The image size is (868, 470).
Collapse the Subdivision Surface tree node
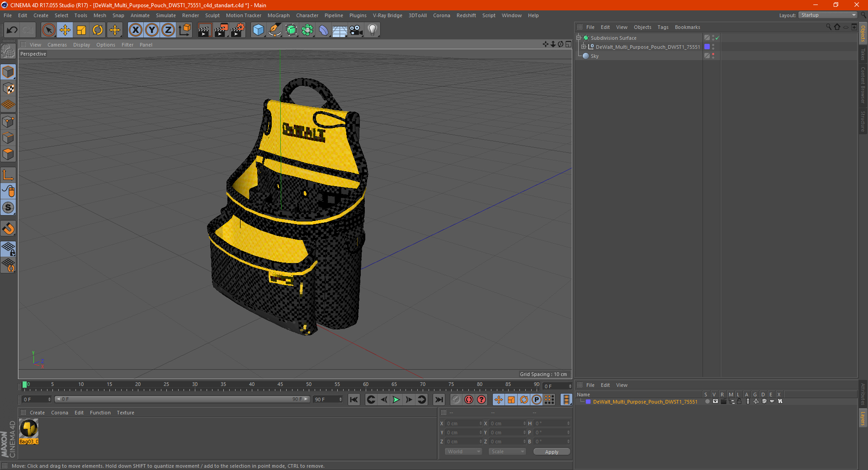click(578, 38)
